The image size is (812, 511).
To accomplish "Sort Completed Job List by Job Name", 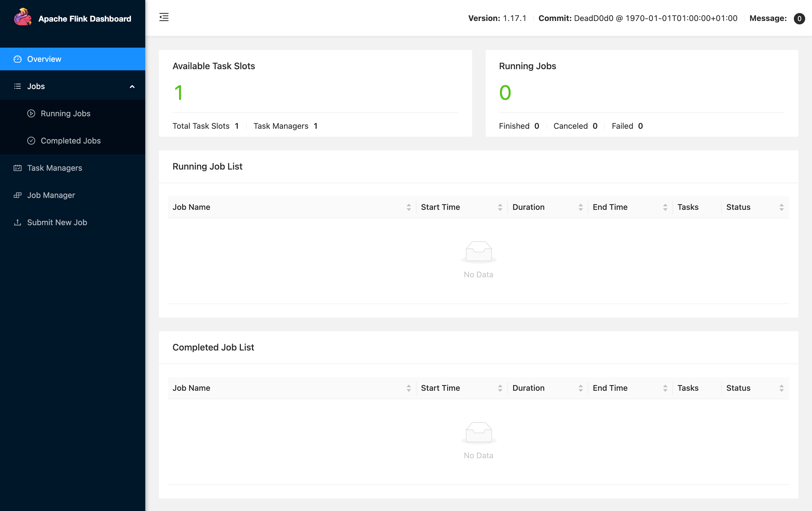I will [x=409, y=388].
